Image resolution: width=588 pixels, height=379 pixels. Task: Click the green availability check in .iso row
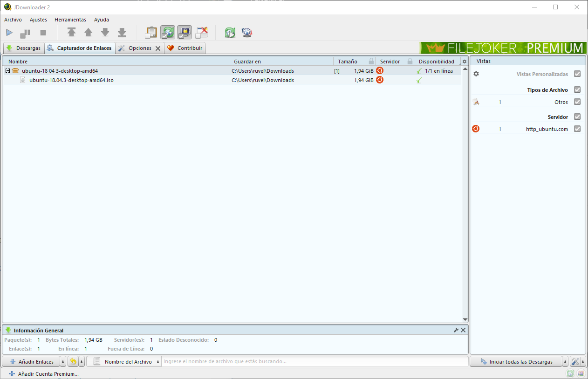(419, 80)
